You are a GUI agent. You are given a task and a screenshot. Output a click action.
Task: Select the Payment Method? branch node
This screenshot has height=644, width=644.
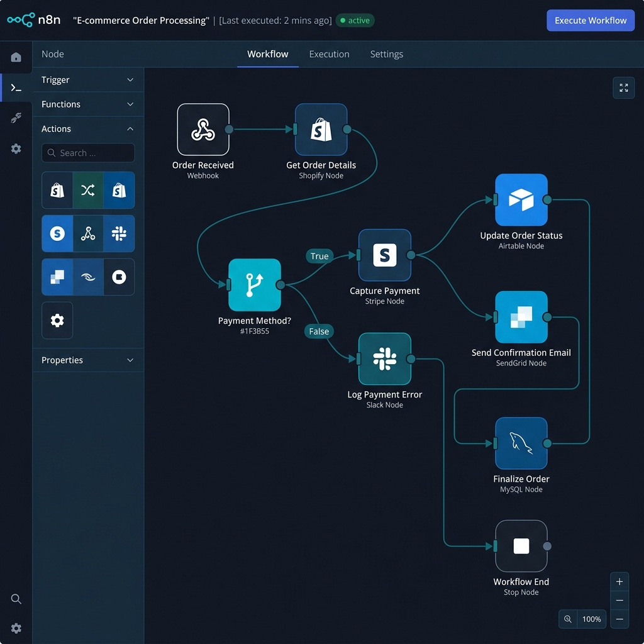tap(255, 285)
